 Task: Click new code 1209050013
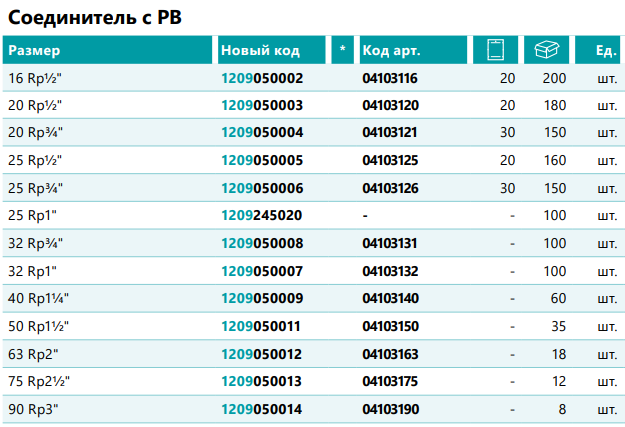pos(262,381)
